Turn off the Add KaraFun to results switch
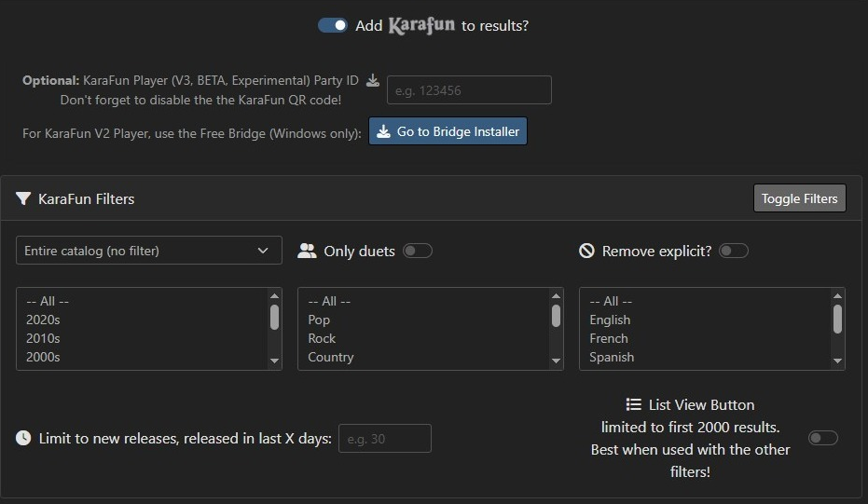Viewport: 868px width, 504px height. pos(332,25)
